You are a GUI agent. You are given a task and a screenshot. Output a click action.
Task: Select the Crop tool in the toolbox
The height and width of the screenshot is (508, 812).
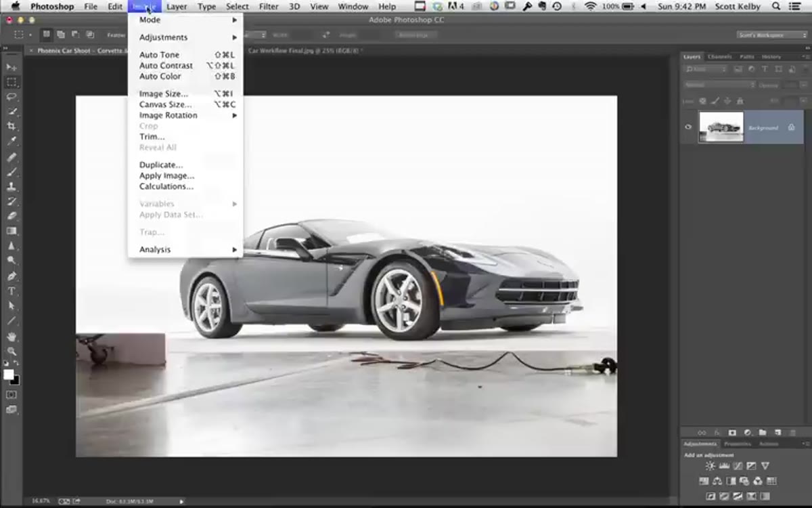click(x=12, y=127)
